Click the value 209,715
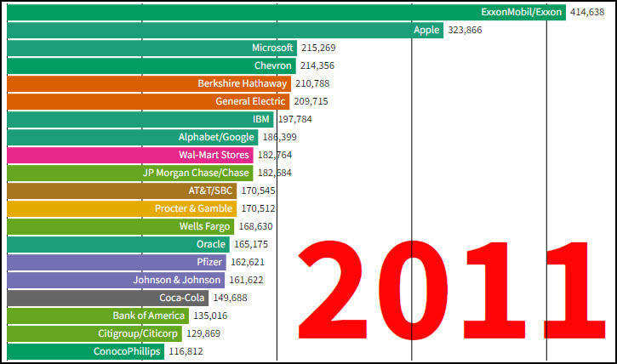This screenshot has height=364, width=617. tap(311, 101)
